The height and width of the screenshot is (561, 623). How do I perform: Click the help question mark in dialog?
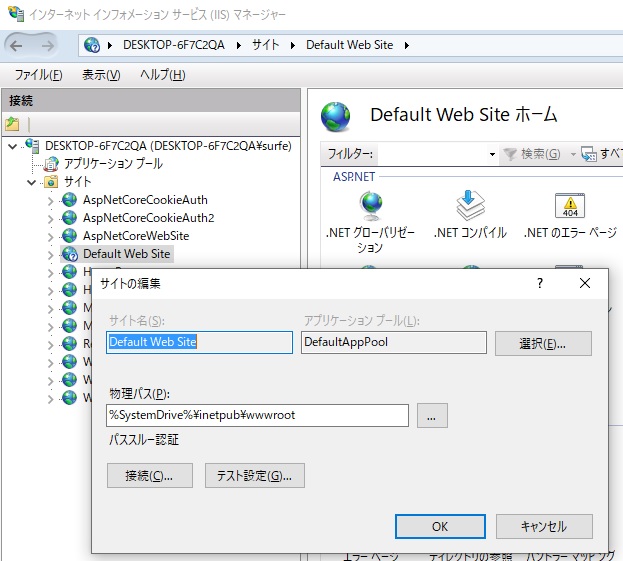540,283
